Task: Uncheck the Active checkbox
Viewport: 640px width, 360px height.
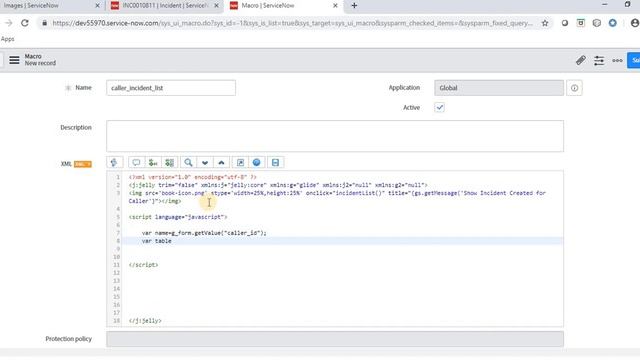Action: click(440, 107)
